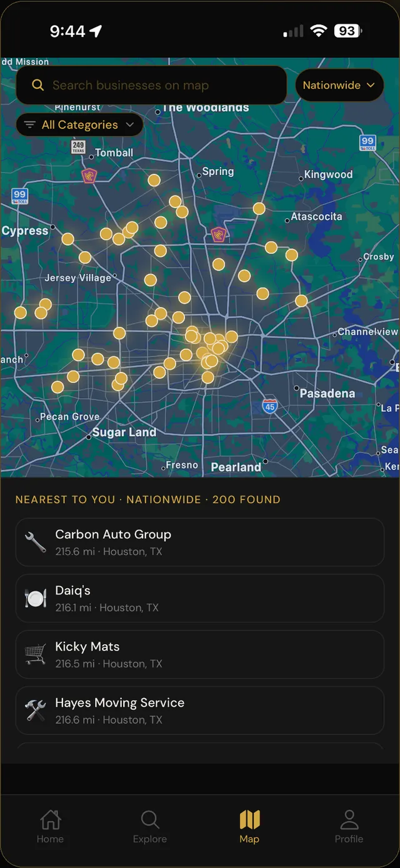Tap the 249 Texas highway shield
400x868 pixels.
(78, 147)
